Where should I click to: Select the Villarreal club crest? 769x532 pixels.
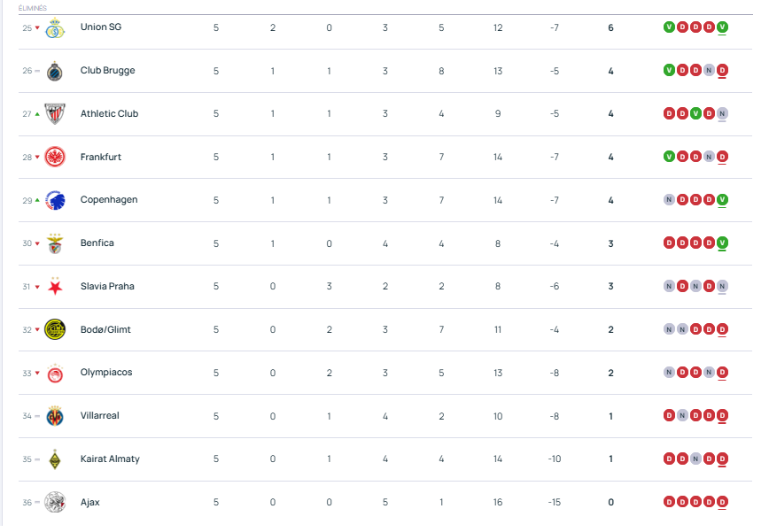coord(55,415)
